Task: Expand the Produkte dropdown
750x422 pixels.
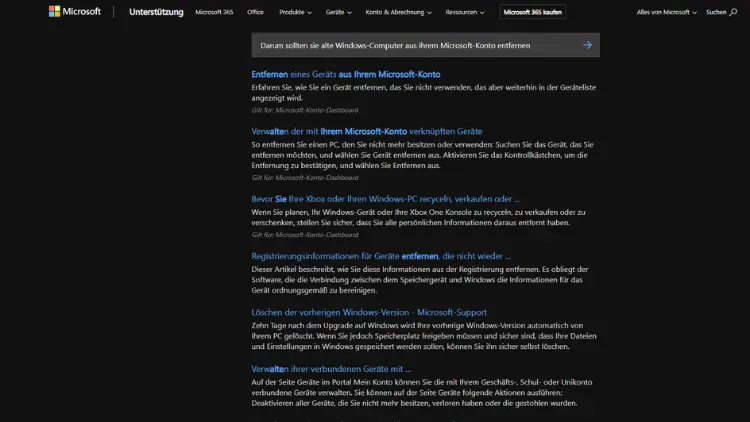Action: tap(295, 12)
